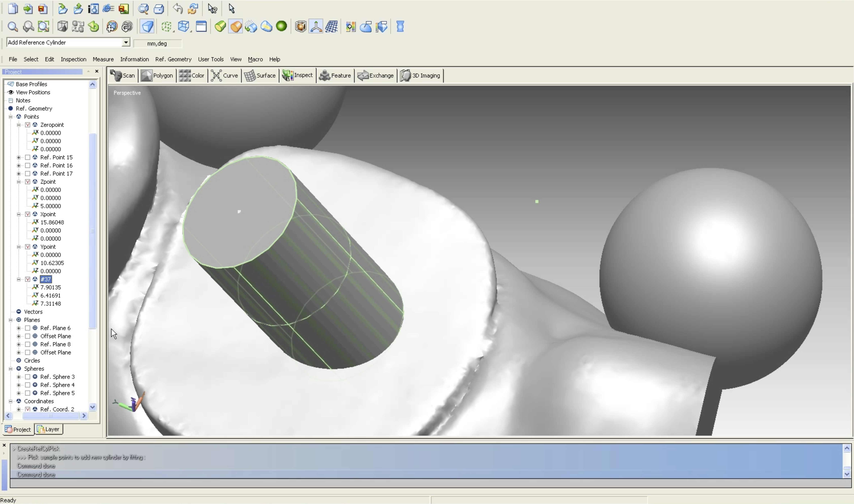Screen dimensions: 854x504
Task: Toggle the coordinate axes display icon
Action: point(316,27)
